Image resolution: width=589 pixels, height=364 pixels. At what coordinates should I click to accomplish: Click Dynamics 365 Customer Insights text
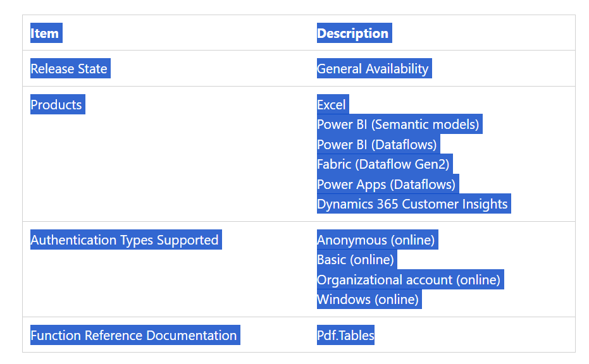[x=412, y=204]
